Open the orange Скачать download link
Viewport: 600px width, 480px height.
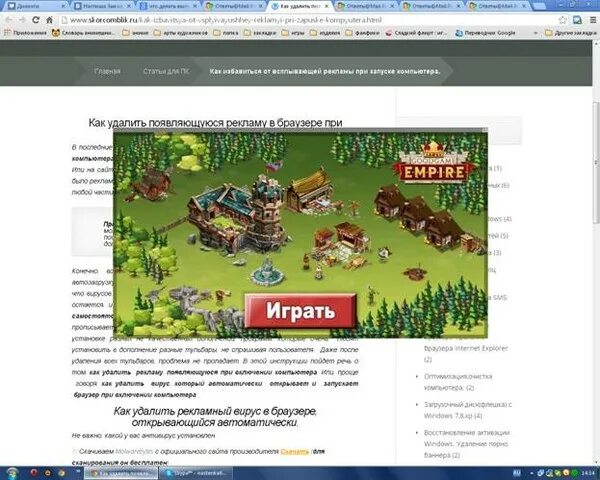tap(295, 452)
